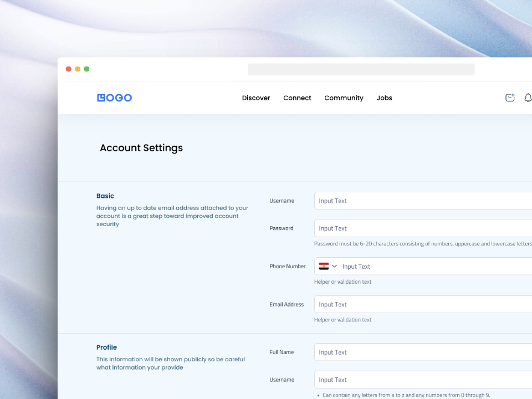Viewport: 532px width, 399px height.
Task: Click the Basic section title
Action: [105, 196]
